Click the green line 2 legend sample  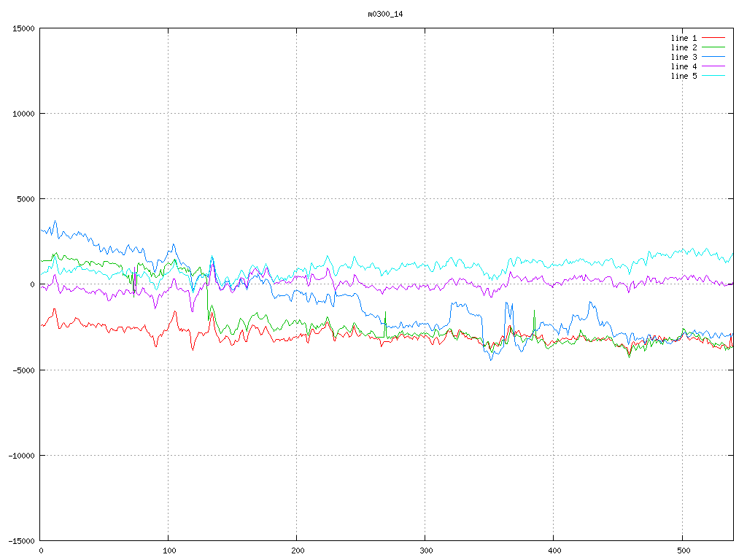pyautogui.click(x=713, y=47)
